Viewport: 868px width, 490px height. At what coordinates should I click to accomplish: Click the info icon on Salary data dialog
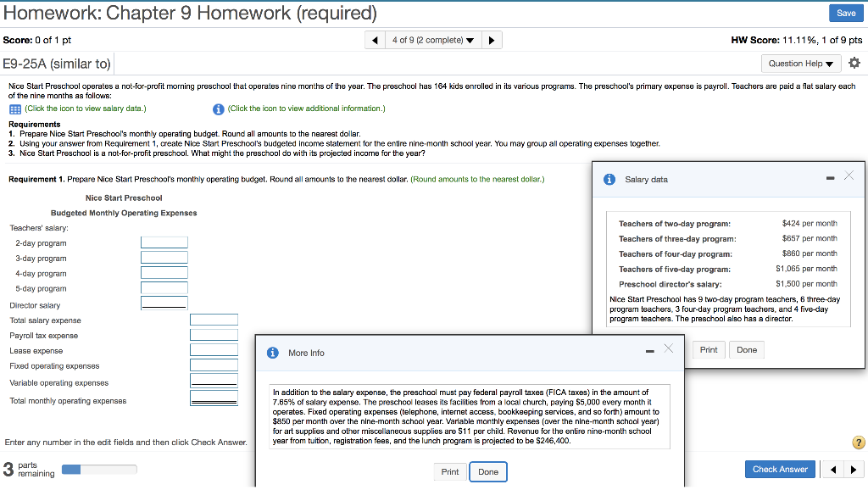[609, 177]
